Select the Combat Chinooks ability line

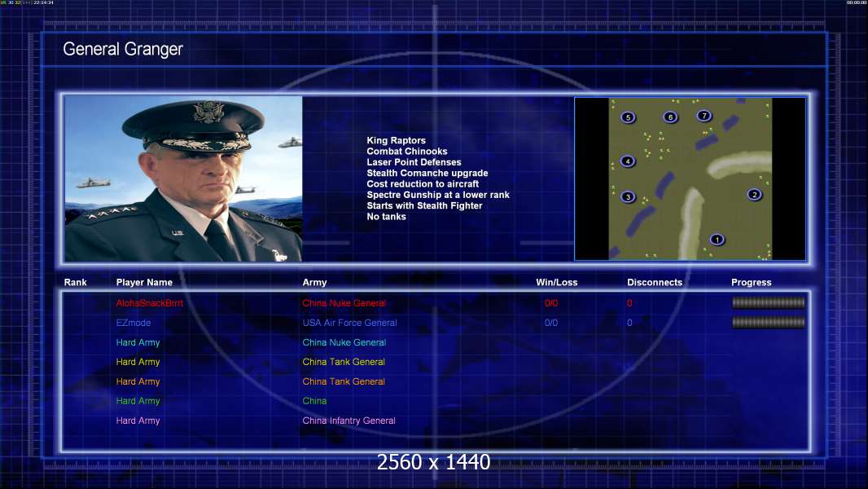click(x=407, y=152)
